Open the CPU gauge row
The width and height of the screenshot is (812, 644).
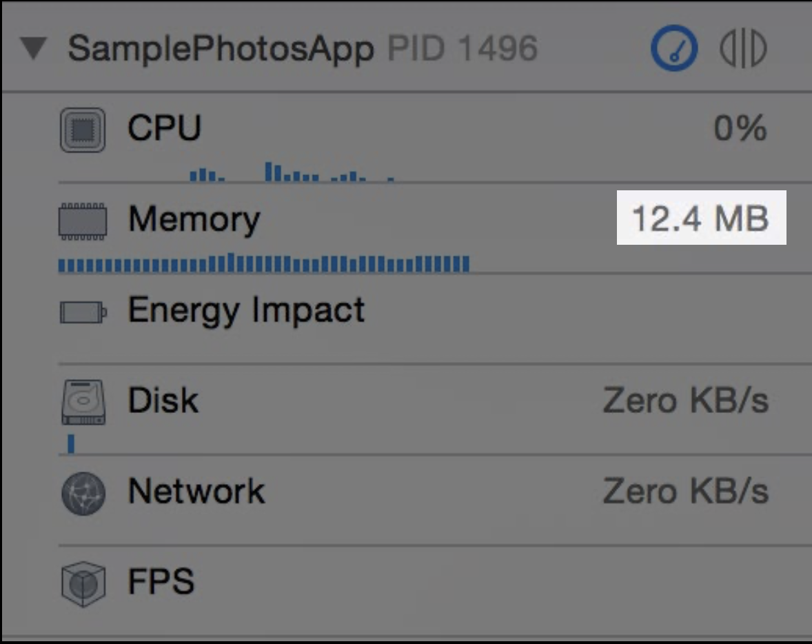click(435, 138)
